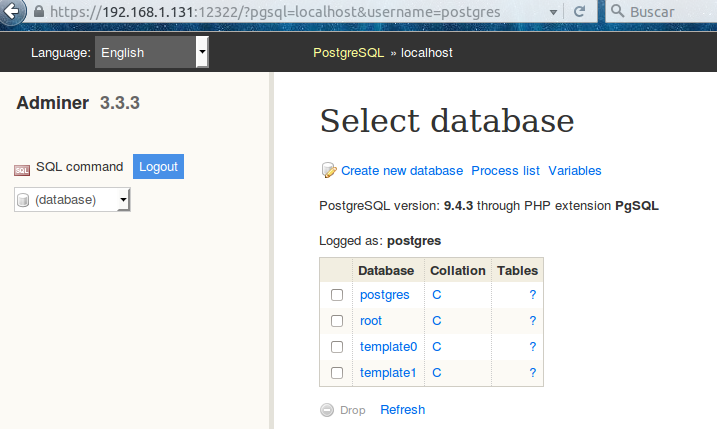Open the template1 database link
Viewport: 717px width, 429px height.
pyautogui.click(x=387, y=373)
